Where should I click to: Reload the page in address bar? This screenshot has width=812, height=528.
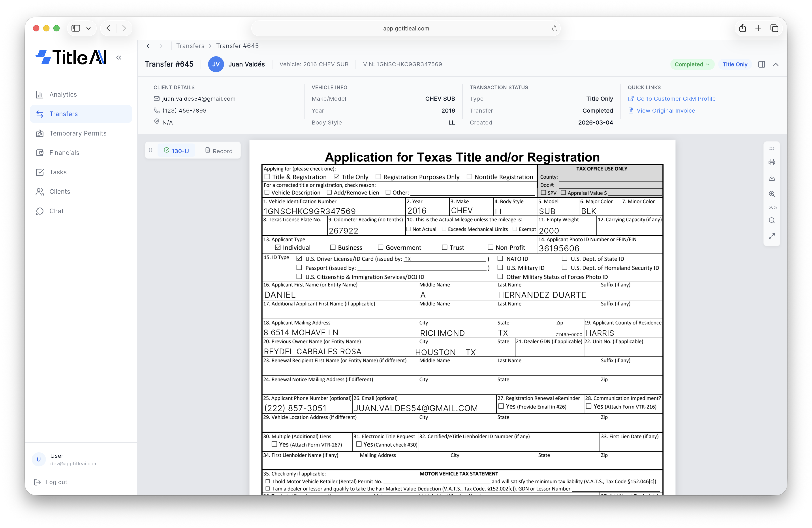click(x=554, y=29)
